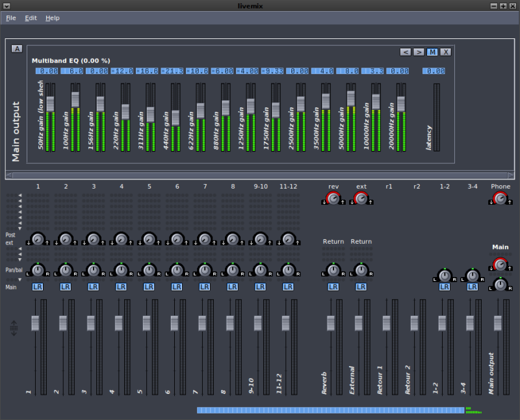This screenshot has width=520, height=420.
Task: Click the rev send gain knob
Action: [333, 199]
